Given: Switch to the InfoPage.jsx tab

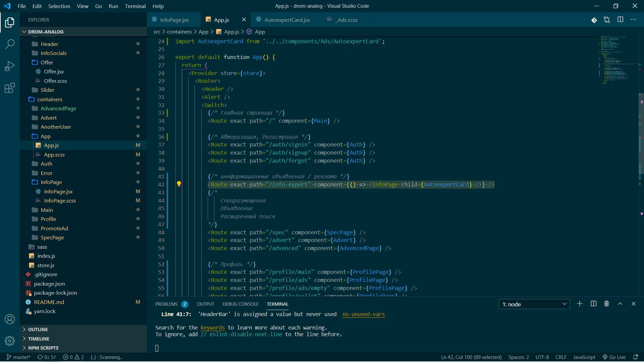Looking at the screenshot, I should pyautogui.click(x=174, y=20).
